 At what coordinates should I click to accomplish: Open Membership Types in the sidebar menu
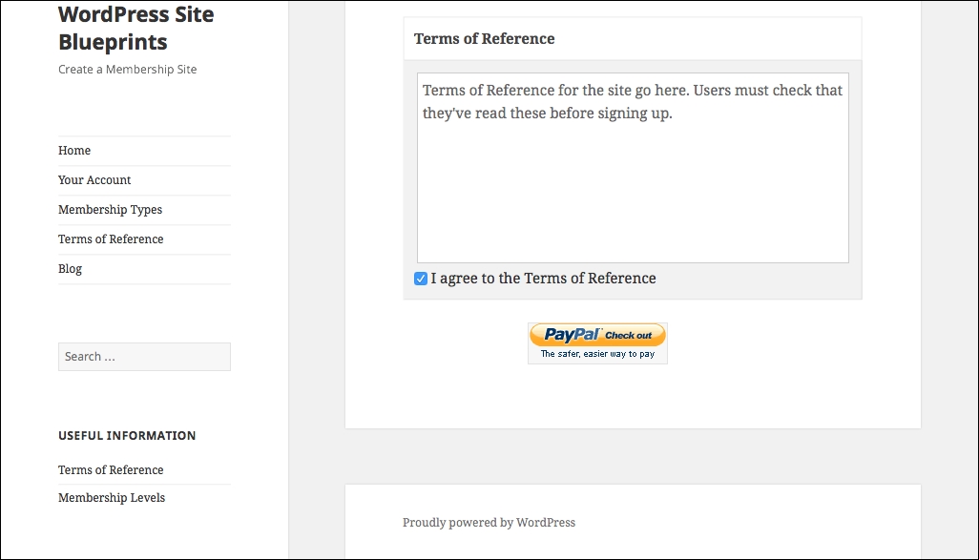[x=110, y=210]
